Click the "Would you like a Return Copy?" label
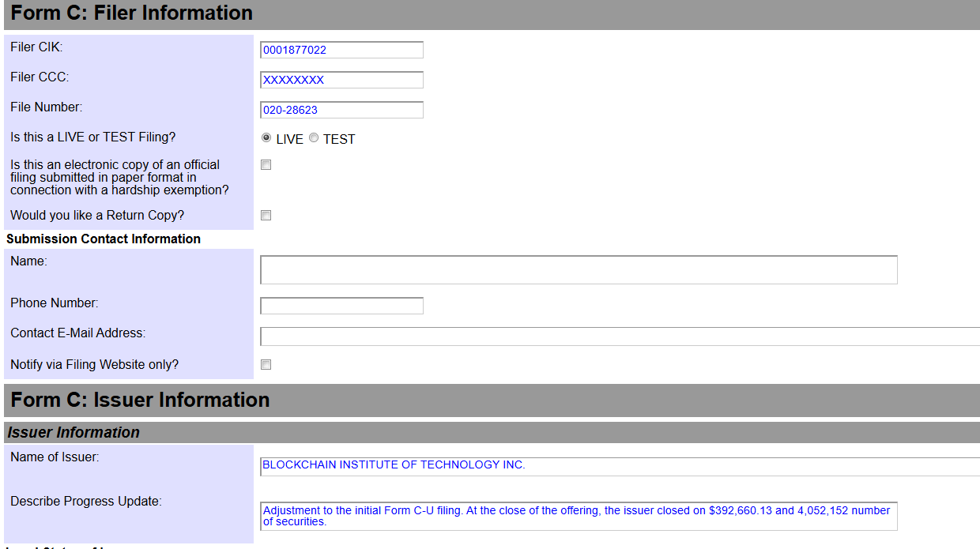980x549 pixels. coord(97,215)
